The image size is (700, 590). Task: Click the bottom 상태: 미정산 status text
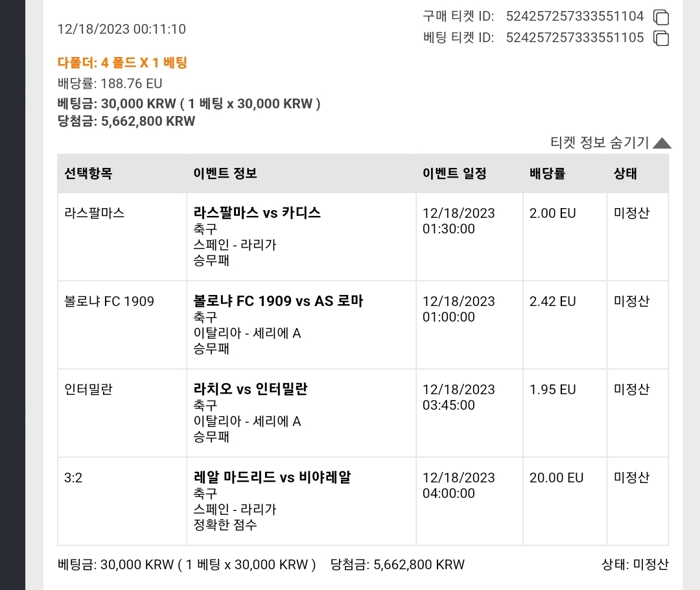pyautogui.click(x=635, y=565)
